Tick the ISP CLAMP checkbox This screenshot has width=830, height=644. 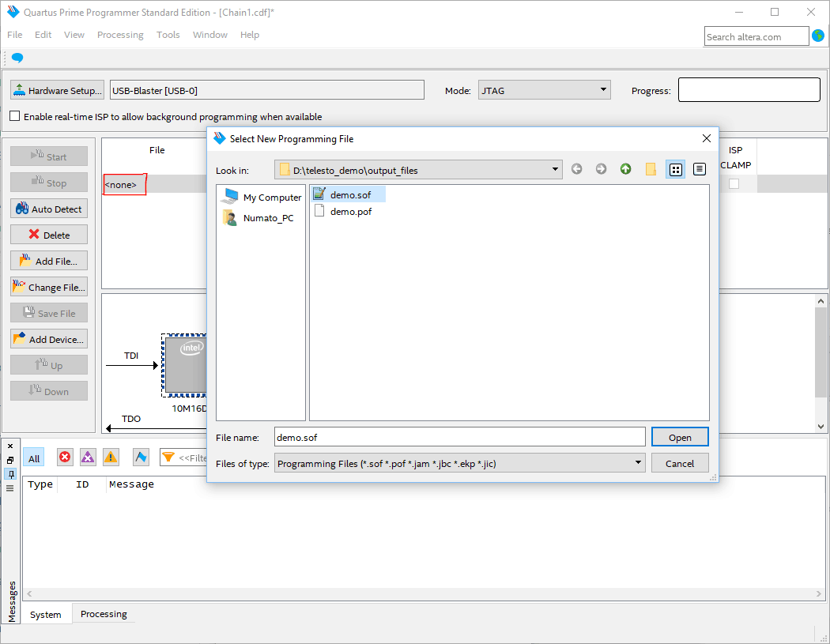[734, 183]
